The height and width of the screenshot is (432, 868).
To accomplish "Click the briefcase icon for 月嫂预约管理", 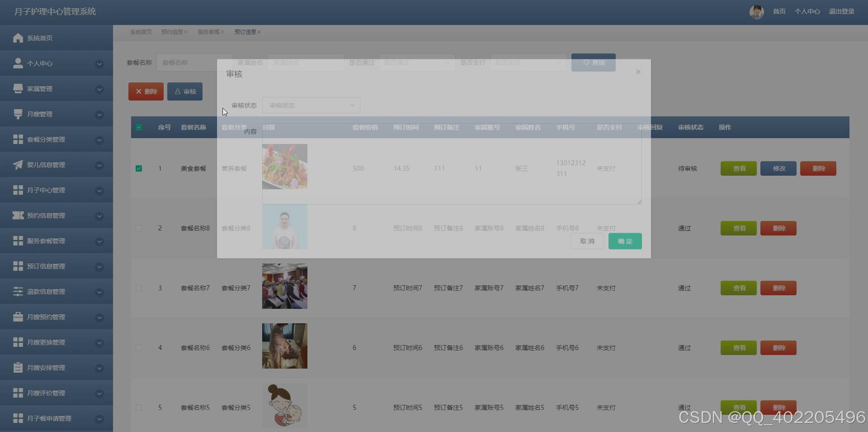I will 18,316.
